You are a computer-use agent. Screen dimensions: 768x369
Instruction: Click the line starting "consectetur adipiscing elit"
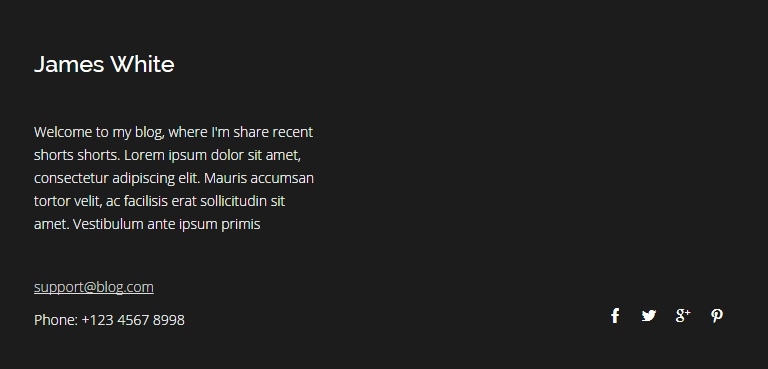[x=174, y=178]
